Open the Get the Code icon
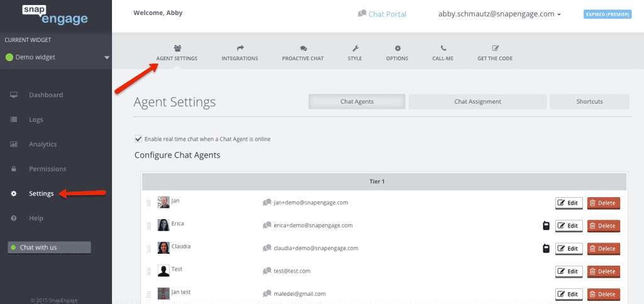The image size is (644, 304). [496, 48]
